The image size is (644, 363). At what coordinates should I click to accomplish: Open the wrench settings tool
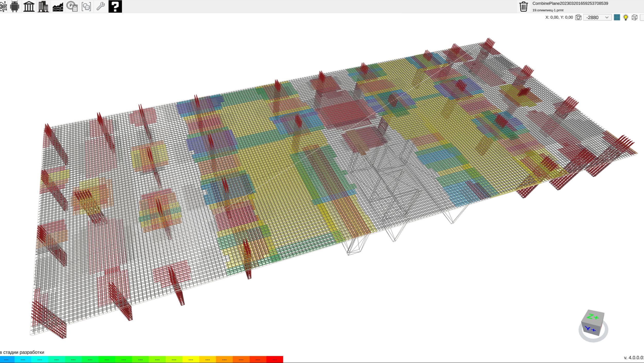click(100, 6)
